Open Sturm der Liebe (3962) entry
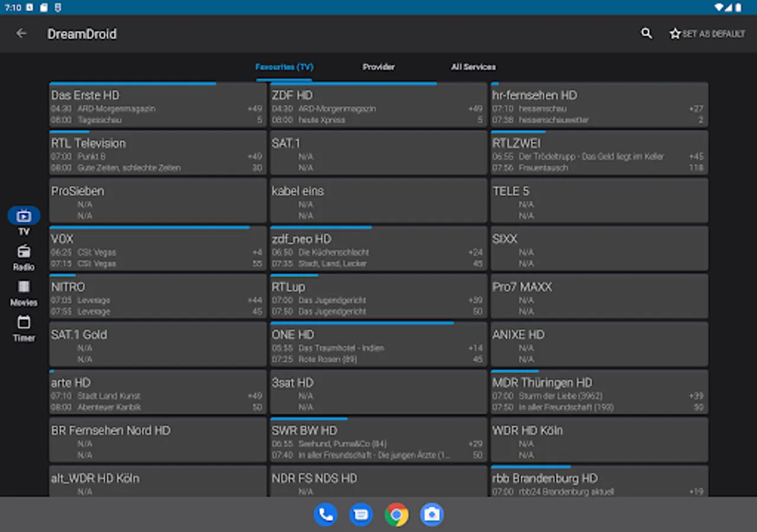757x532 pixels. click(x=562, y=396)
